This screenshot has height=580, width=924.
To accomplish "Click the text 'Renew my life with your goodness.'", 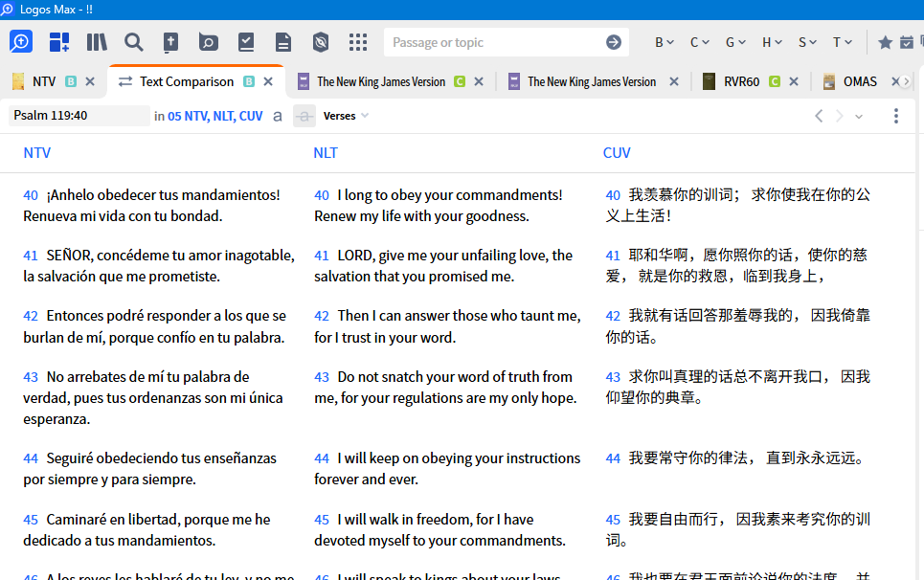I will pyautogui.click(x=421, y=216).
